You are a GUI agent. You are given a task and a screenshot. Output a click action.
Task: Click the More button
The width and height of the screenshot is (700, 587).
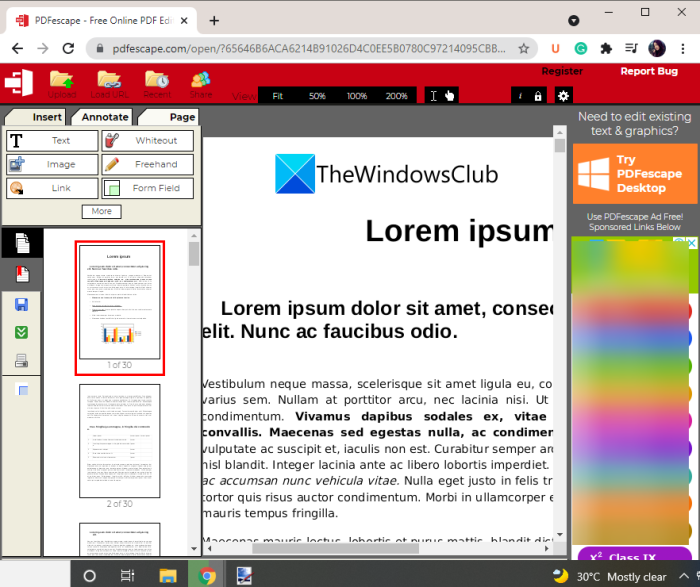click(x=102, y=211)
